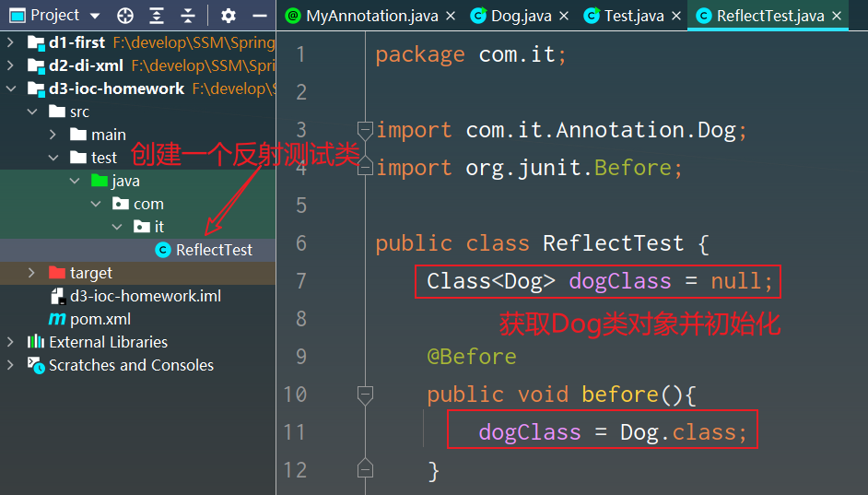
Task: Click the Dog import name on line 3
Action: 716,131
